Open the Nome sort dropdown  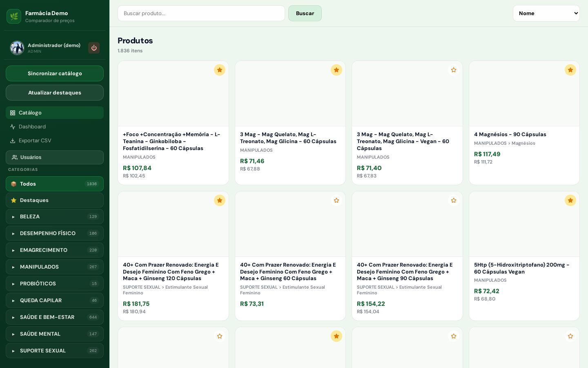[x=546, y=13]
